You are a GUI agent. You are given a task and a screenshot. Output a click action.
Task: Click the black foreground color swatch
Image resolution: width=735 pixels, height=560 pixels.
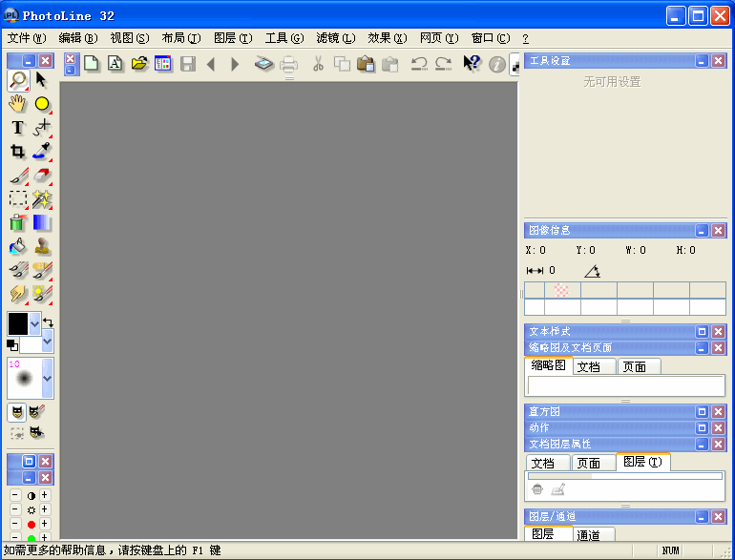tap(18, 323)
